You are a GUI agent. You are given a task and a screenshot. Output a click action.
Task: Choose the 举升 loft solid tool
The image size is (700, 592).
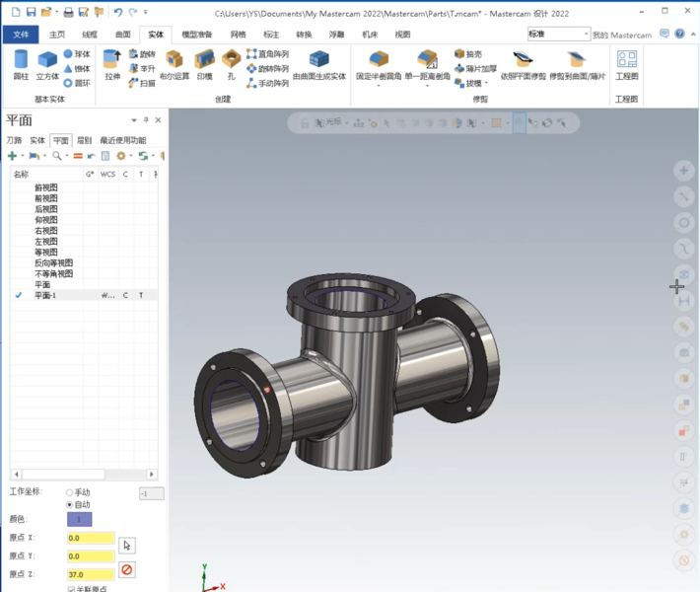pos(142,68)
